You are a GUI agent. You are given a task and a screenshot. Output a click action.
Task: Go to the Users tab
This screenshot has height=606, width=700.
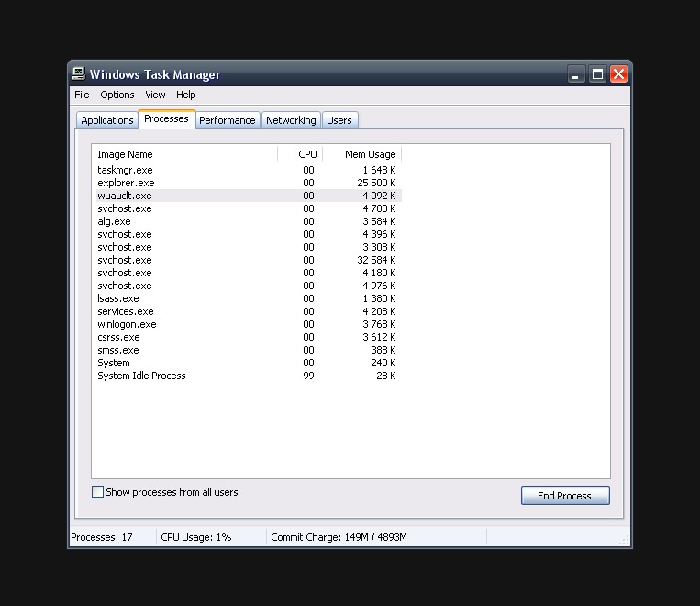(339, 120)
